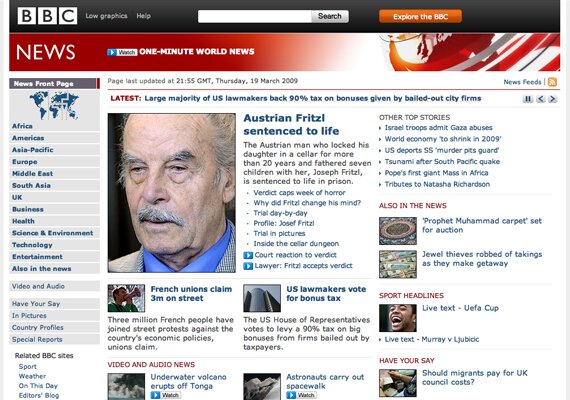Open Israel troops admit Gaza abuses story
570x400 pixels.
point(438,128)
